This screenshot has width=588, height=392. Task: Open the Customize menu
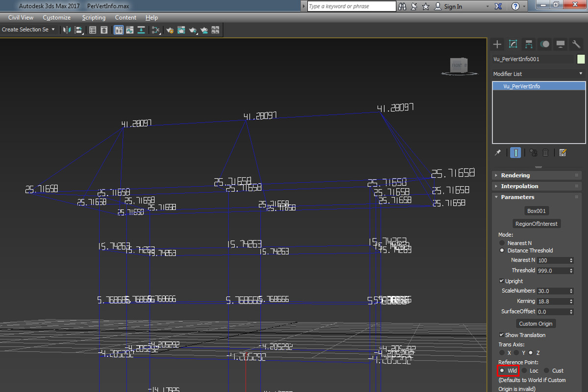pyautogui.click(x=57, y=18)
